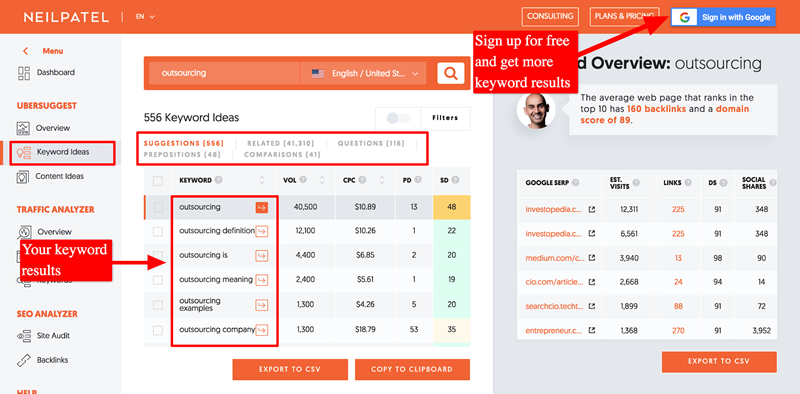800x394 pixels.
Task: Sort by KEYWORD column arrows
Action: point(262,180)
